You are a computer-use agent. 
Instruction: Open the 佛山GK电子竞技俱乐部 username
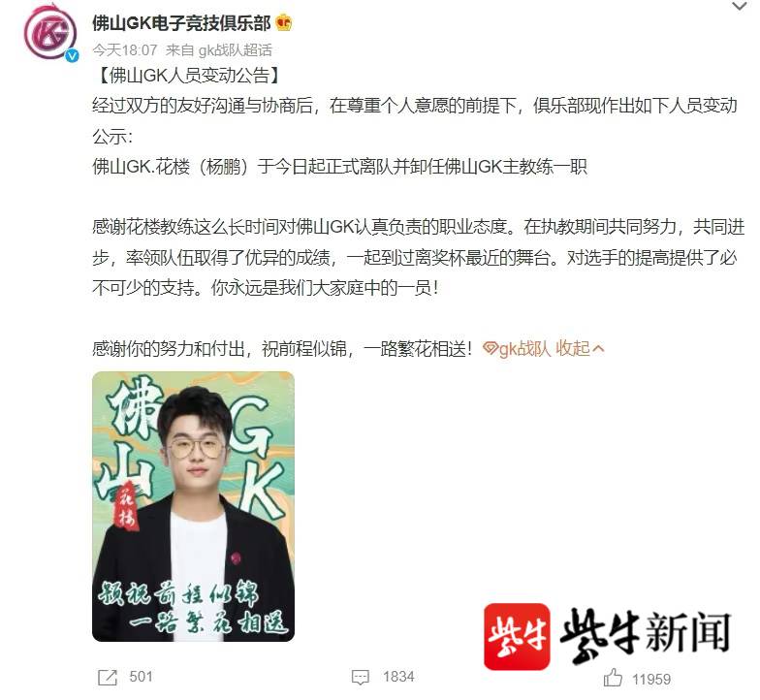click(182, 23)
